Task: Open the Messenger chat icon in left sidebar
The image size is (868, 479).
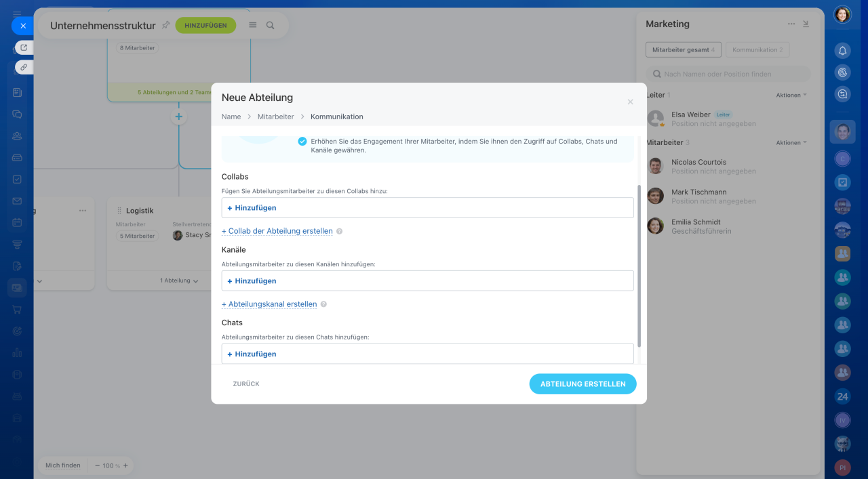Action: 17,114
